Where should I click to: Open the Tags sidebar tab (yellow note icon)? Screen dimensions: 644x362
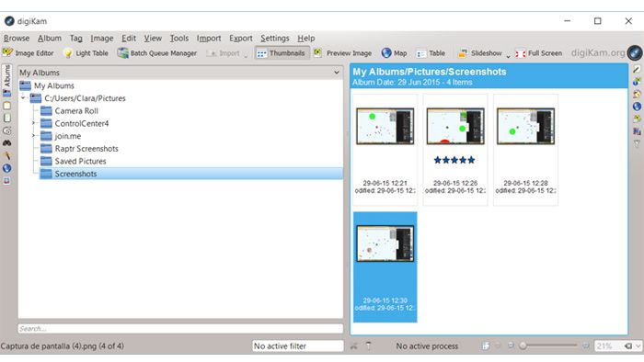[7, 106]
